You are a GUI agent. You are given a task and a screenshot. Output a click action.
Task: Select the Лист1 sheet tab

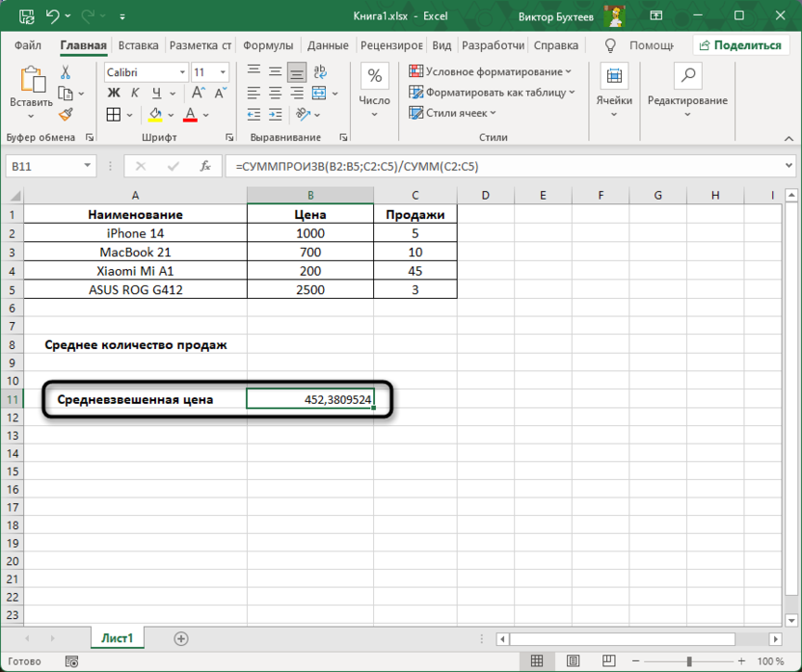click(x=118, y=638)
